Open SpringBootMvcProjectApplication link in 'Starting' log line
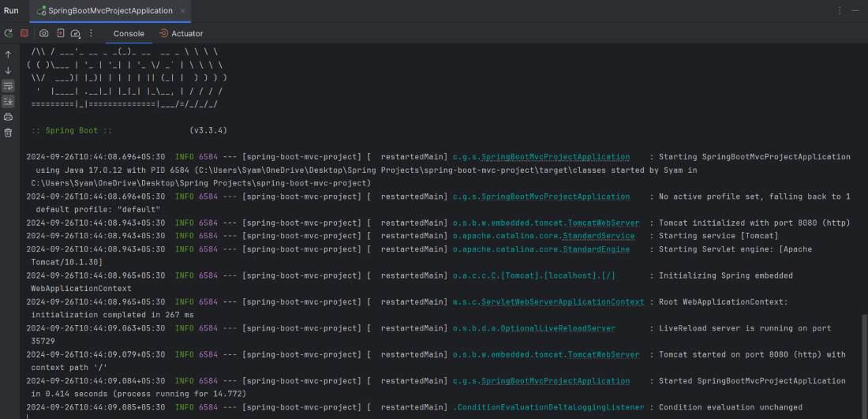 pyautogui.click(x=556, y=157)
